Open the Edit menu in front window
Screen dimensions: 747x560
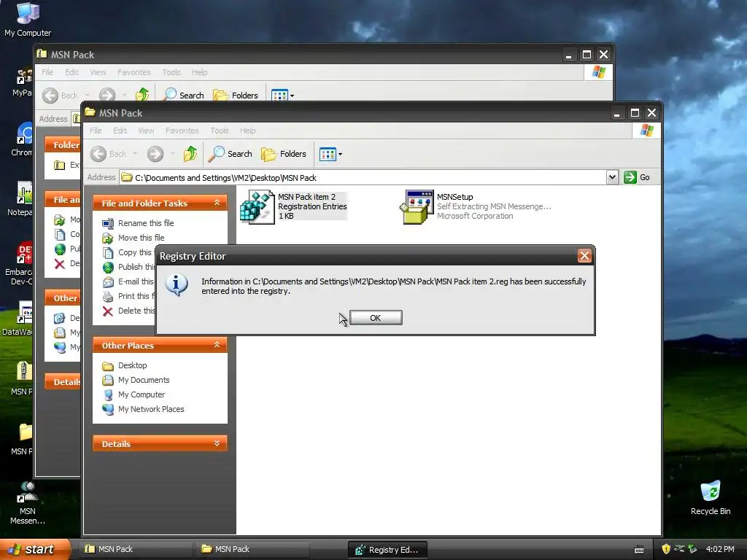tap(120, 131)
